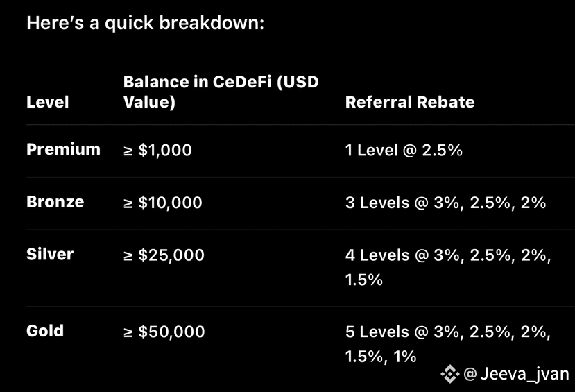
Task: Click the Balance in CeDeFi column header
Action: tap(221, 92)
